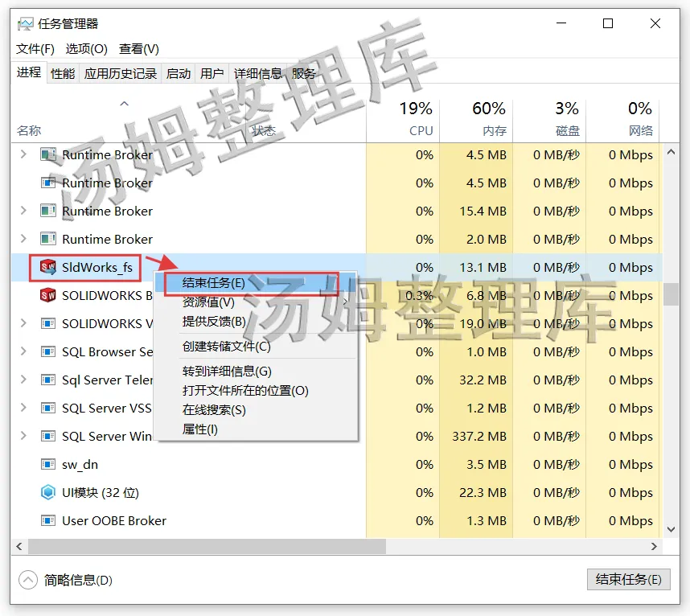Switch to the 性能 tab

(x=63, y=73)
